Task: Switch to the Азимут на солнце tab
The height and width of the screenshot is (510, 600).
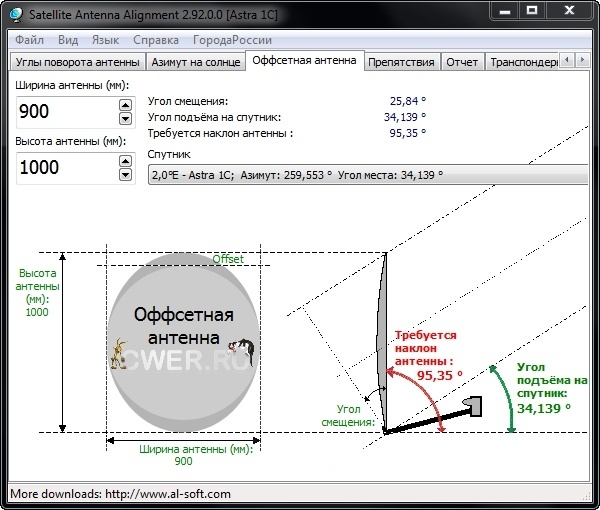Action: pos(195,62)
